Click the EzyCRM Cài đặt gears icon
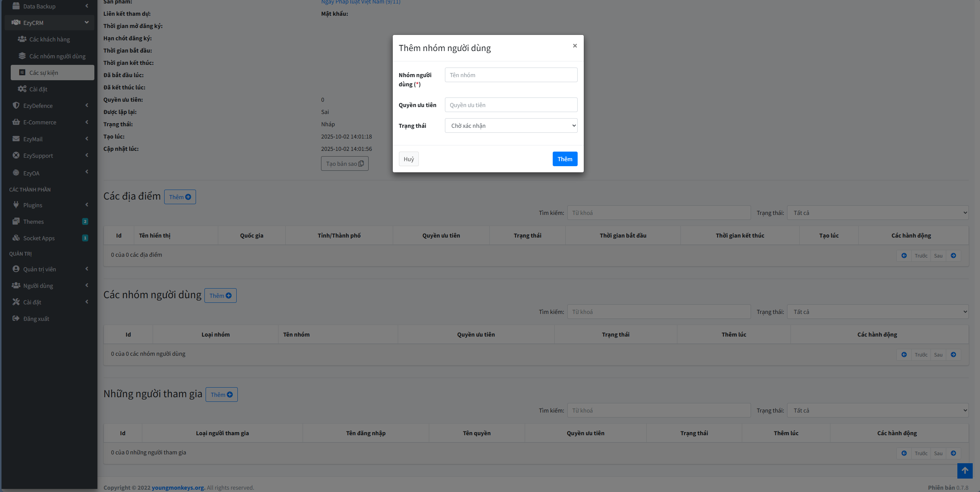Screen dimensions: 980x492 point(22,89)
